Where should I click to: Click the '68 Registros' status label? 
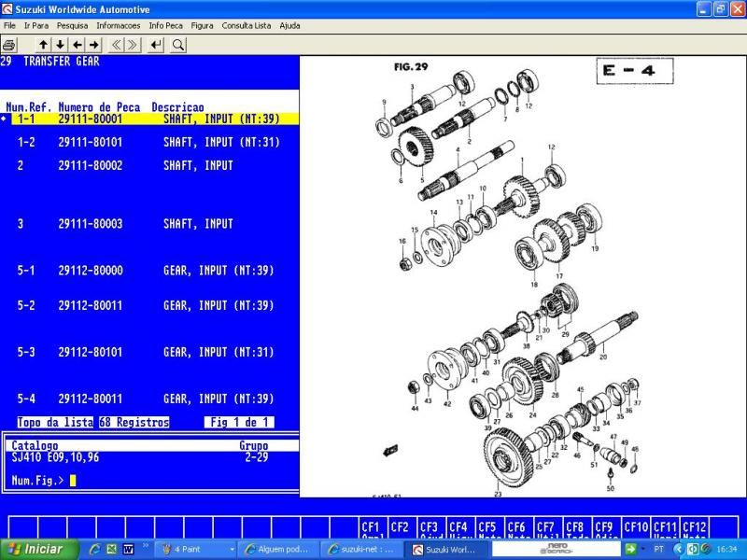coord(134,423)
